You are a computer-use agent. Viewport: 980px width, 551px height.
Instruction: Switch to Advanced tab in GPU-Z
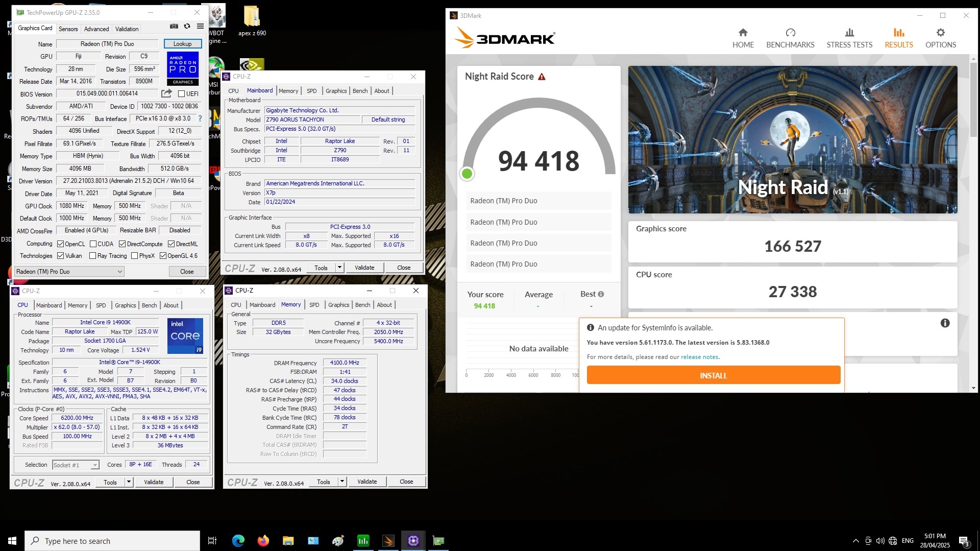[96, 29]
